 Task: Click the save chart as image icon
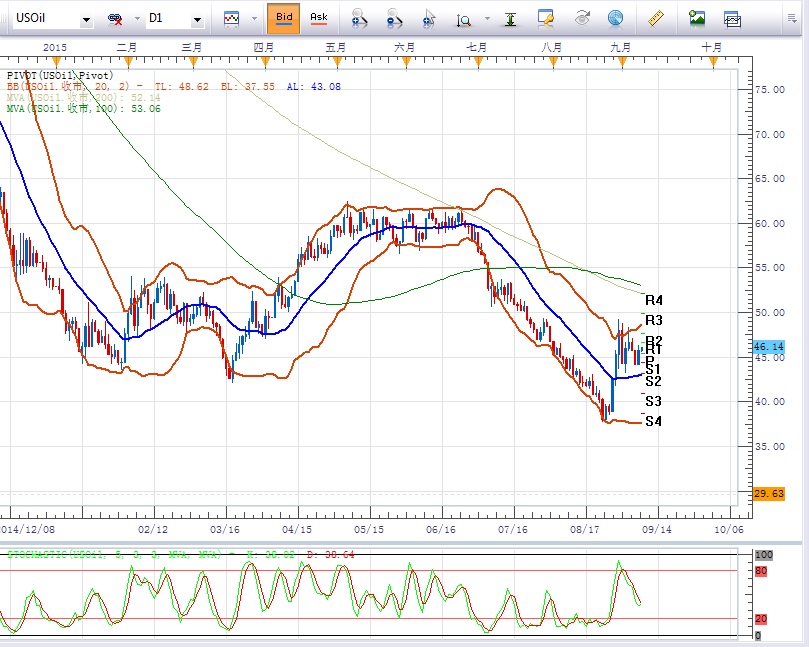click(697, 18)
